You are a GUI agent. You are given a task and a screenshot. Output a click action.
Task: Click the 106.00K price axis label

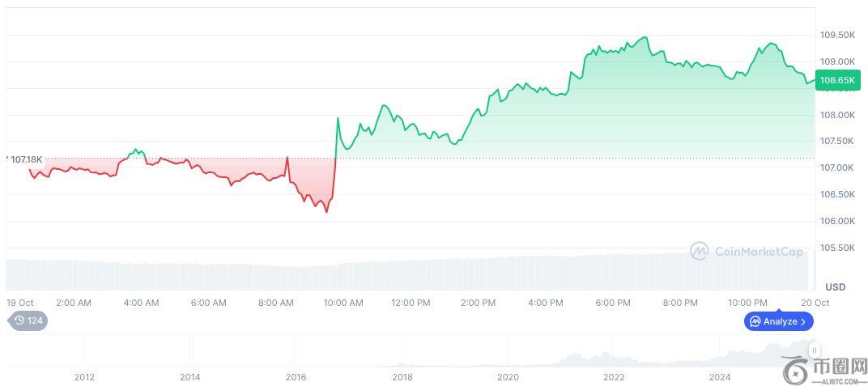click(837, 221)
